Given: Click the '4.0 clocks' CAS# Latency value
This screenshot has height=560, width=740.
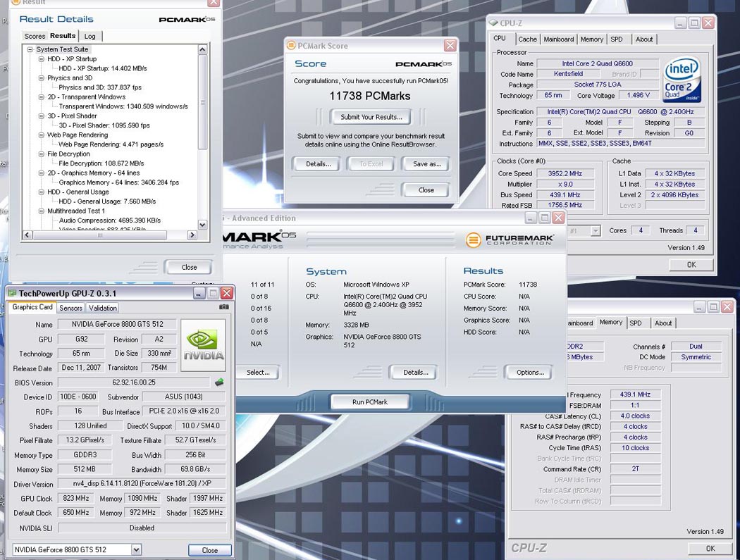Looking at the screenshot, I should click(x=635, y=416).
